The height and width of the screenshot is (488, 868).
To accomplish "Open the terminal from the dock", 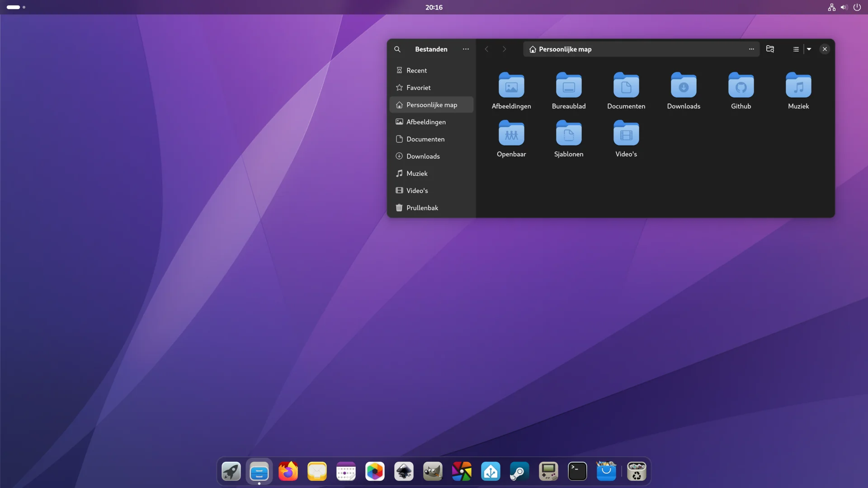I will 577,472.
